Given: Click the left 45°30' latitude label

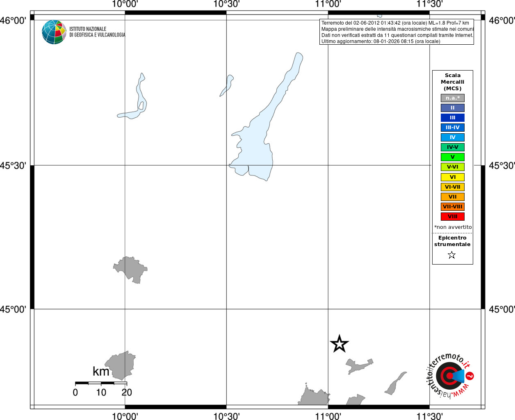Looking at the screenshot, I should coord(13,166).
